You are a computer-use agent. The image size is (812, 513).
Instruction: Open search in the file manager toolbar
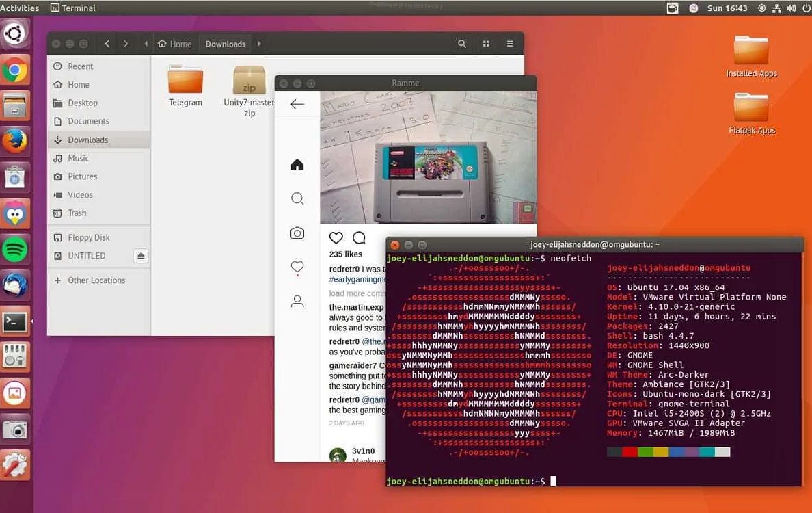click(461, 43)
